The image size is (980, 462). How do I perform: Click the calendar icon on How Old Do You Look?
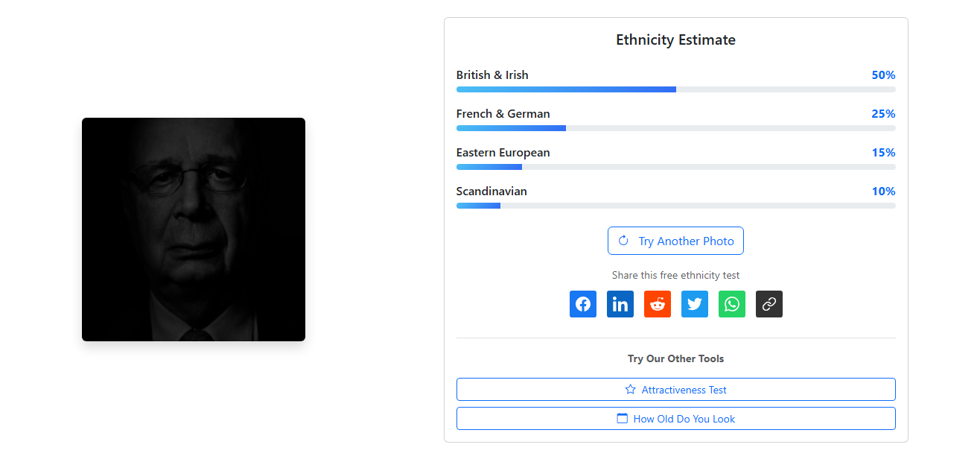623,419
